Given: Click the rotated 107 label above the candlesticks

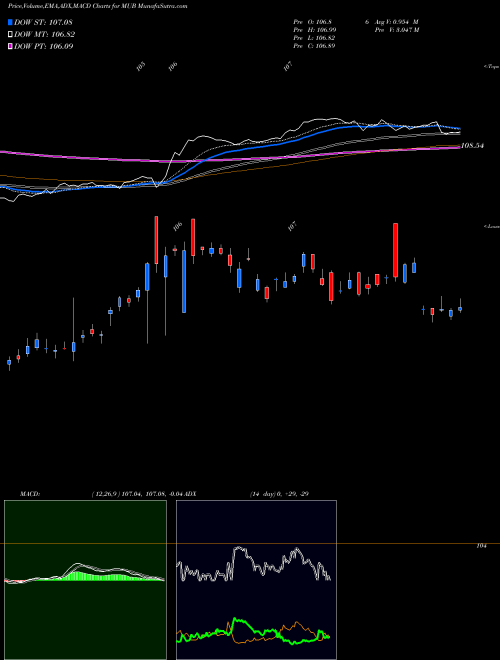Looking at the screenshot, I should coord(292,226).
